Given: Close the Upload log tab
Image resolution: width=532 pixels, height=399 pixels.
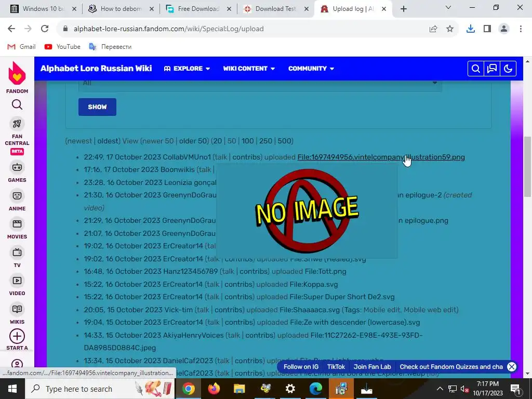Looking at the screenshot, I should coord(384,9).
